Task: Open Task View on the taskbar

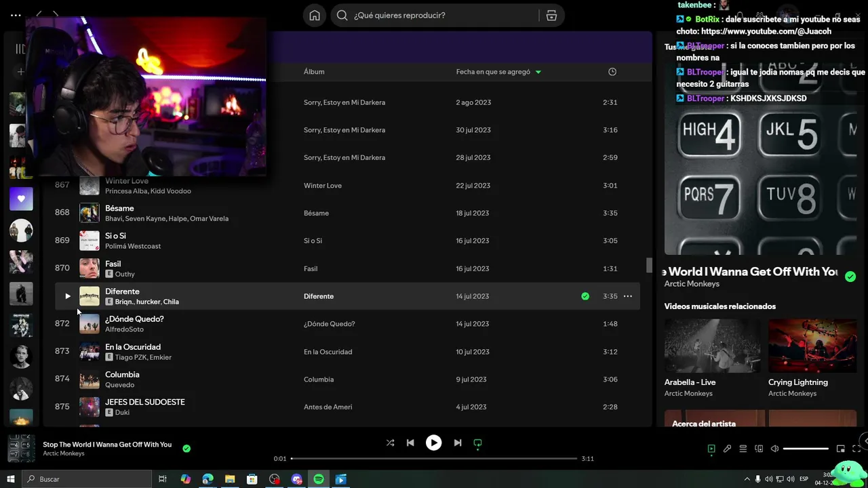Action: tap(163, 479)
